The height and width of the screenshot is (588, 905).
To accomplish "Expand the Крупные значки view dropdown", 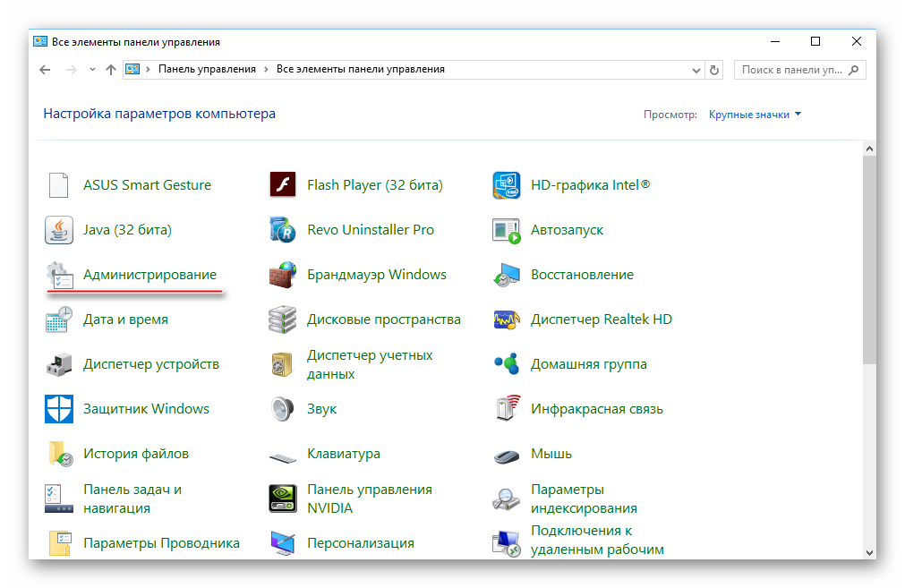I will point(755,115).
